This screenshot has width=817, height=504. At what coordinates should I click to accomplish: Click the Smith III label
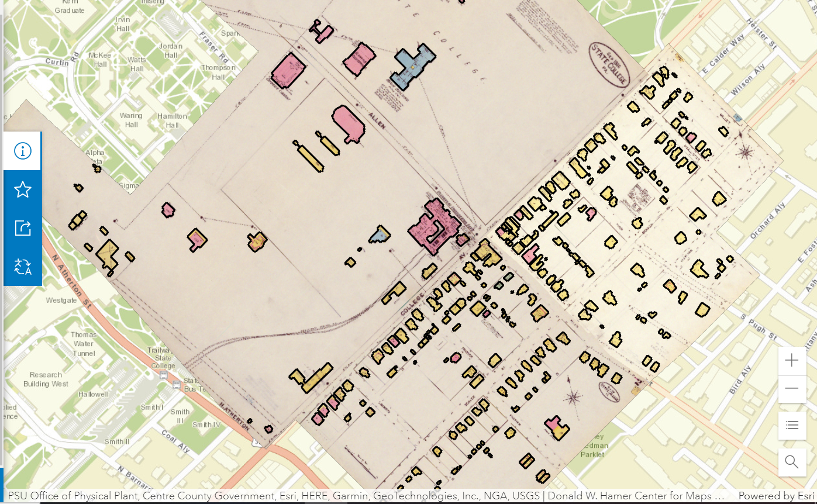180,416
